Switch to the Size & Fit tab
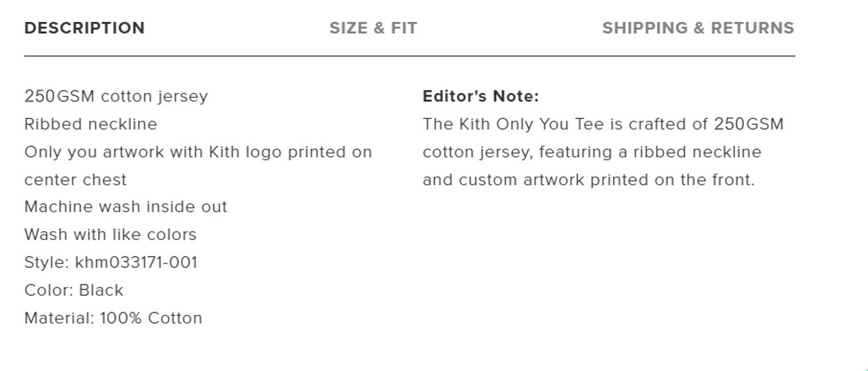Screen dimensions: 868x371 click(x=373, y=28)
